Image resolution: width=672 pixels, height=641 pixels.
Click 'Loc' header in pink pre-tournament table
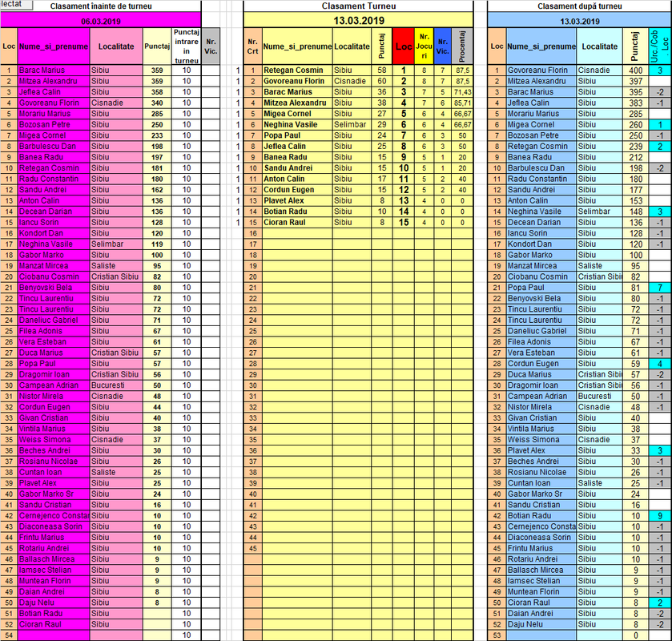9,46
